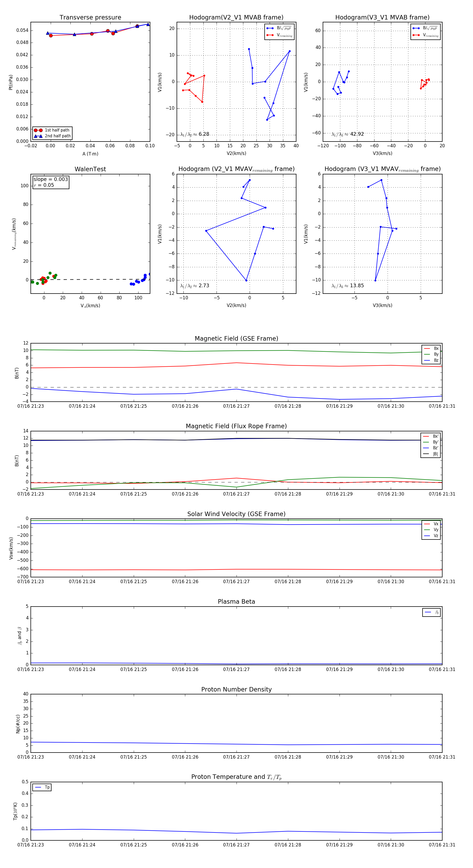Screen dimensions: 473x868
Task: Click the "By" legend entry in GSE plot
Action: [431, 355]
